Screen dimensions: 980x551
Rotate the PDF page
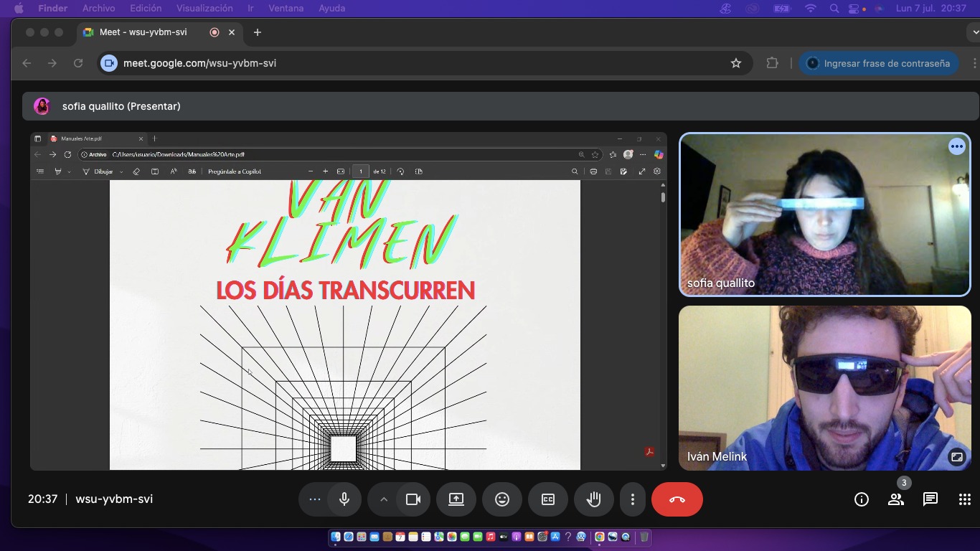[401, 171]
